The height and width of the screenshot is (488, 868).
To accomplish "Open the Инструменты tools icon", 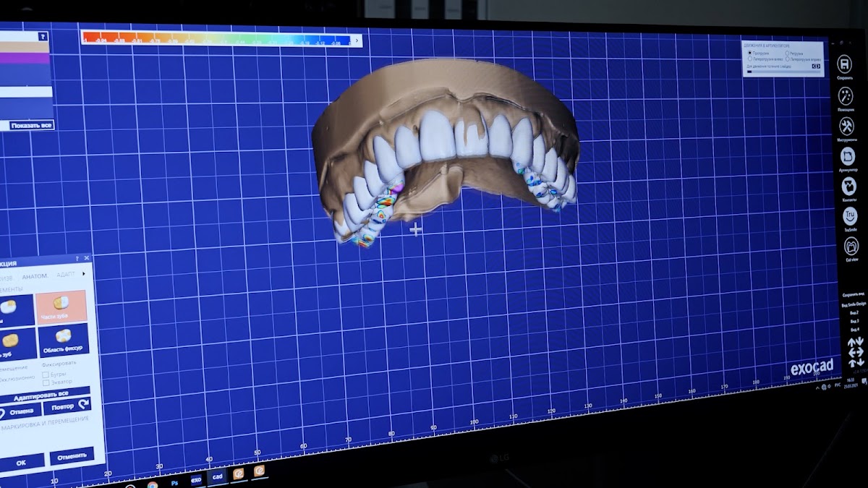I will pyautogui.click(x=846, y=126).
